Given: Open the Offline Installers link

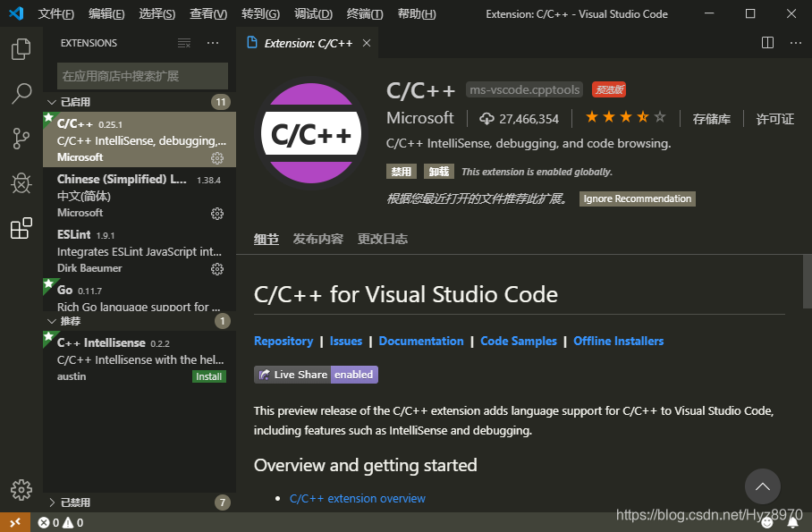Looking at the screenshot, I should (x=618, y=341).
